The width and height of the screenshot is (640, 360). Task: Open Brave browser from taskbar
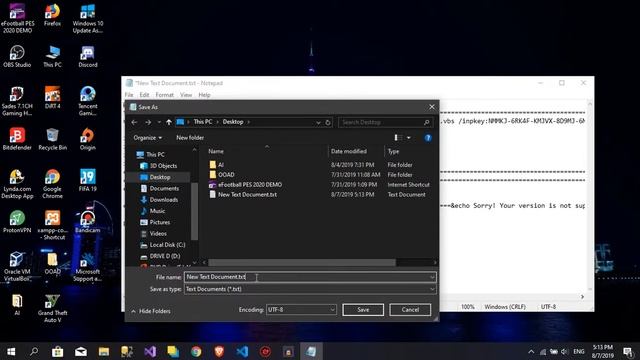tap(219, 351)
